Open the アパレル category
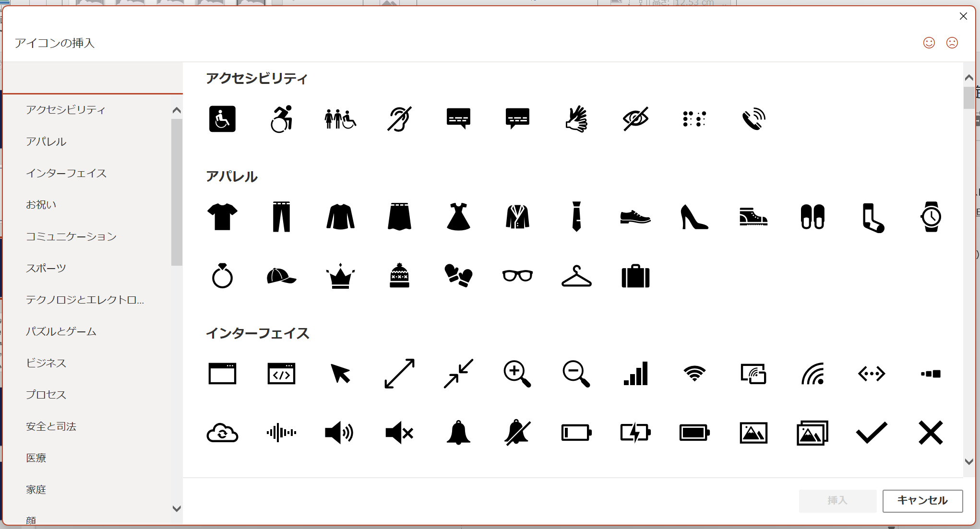 [46, 141]
